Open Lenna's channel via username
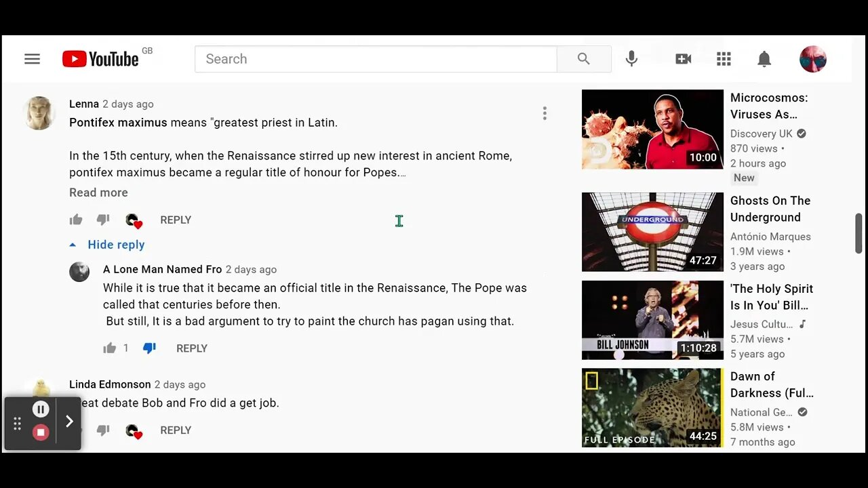Viewport: 868px width, 488px height. click(84, 104)
